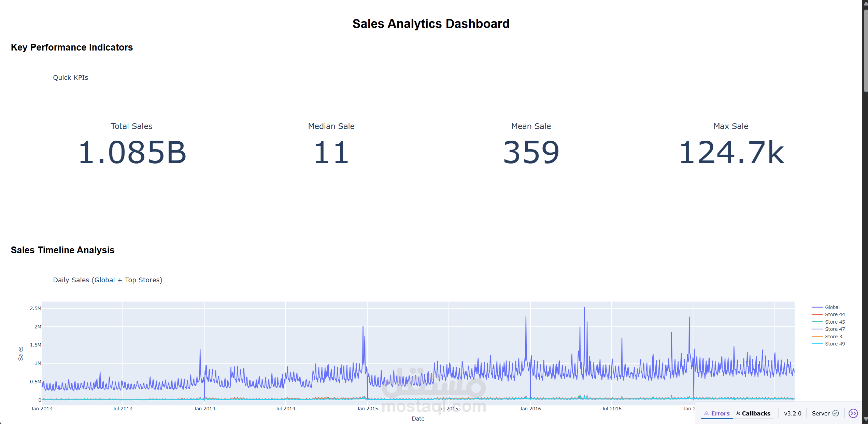Click the Max Sale KPI card
The image size is (868, 424).
731,143
